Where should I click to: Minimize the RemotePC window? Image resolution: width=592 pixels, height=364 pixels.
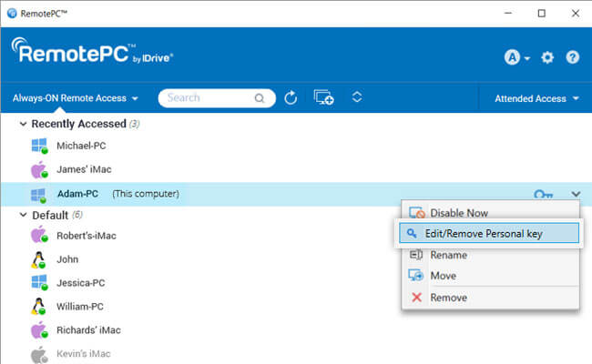coord(508,14)
